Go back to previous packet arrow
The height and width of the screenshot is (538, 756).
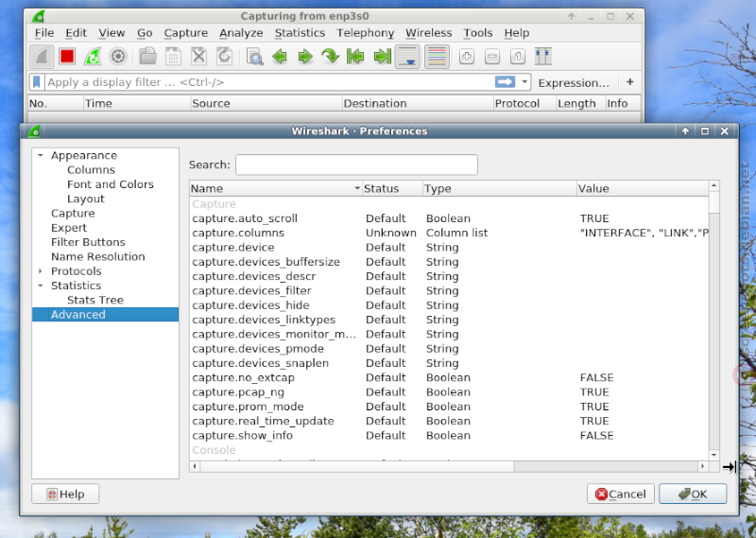coord(280,57)
